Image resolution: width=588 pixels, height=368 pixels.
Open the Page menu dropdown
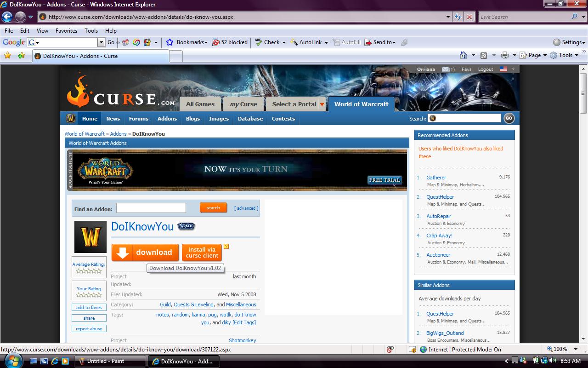(533, 55)
